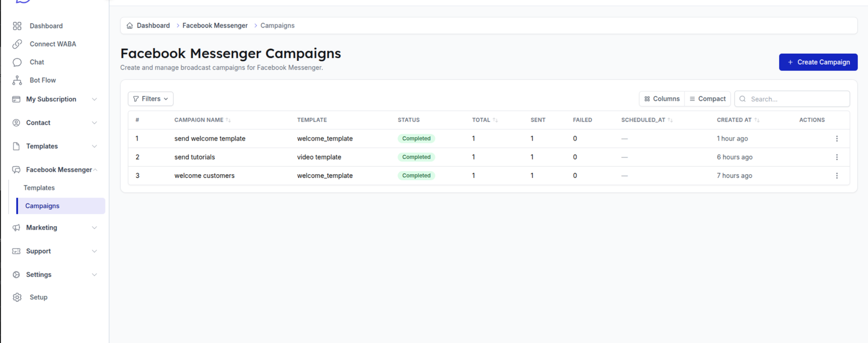868x343 pixels.
Task: Open Setup page
Action: point(39,297)
